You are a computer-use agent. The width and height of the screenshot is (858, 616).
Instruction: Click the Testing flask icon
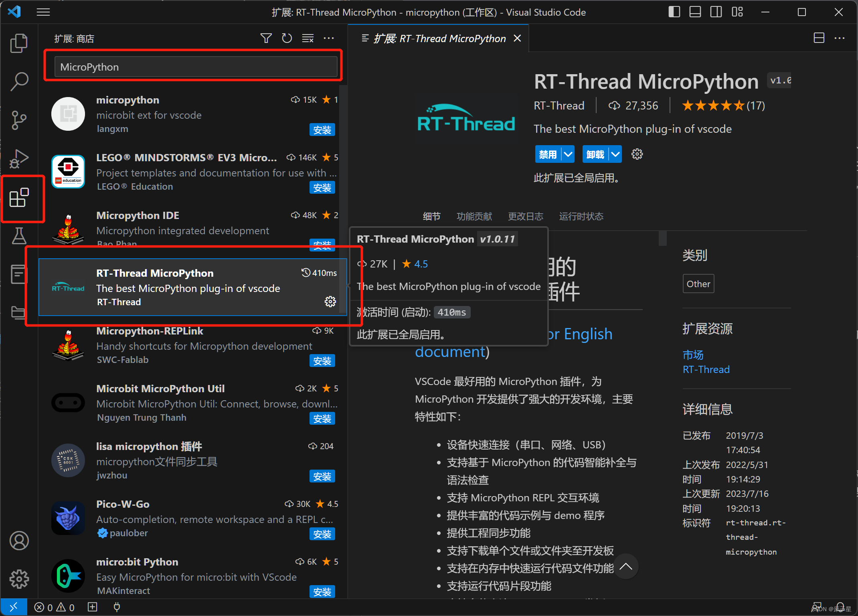pyautogui.click(x=18, y=236)
